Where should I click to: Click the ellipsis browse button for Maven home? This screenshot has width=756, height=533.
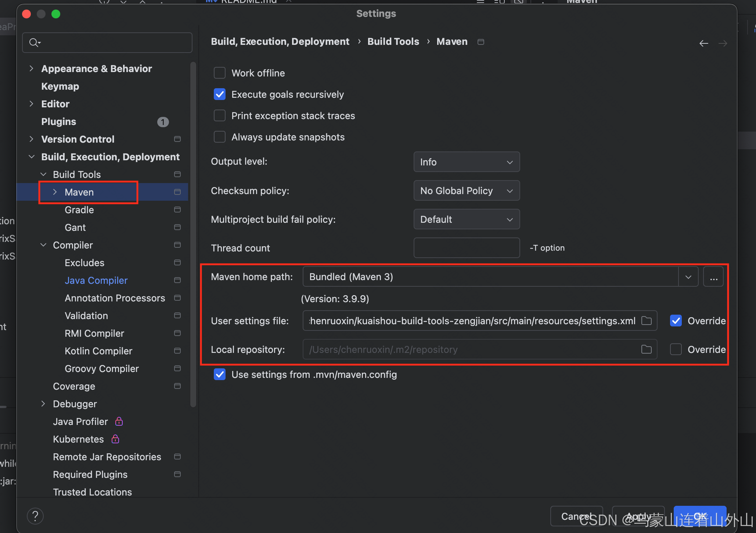(713, 277)
